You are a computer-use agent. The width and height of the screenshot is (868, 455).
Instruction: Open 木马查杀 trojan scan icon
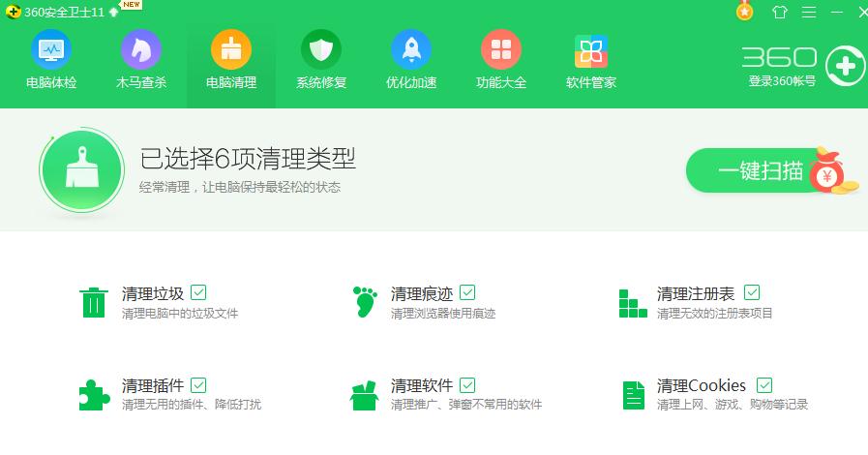coord(141,49)
